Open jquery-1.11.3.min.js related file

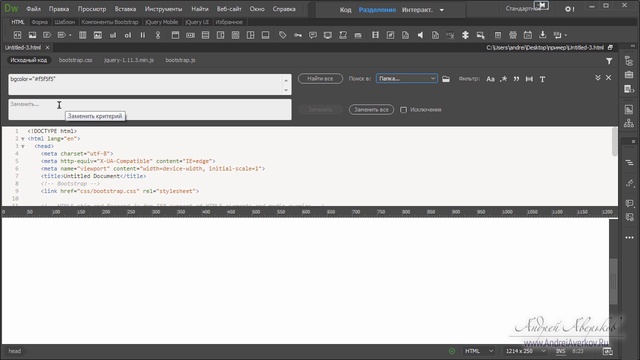(x=129, y=60)
